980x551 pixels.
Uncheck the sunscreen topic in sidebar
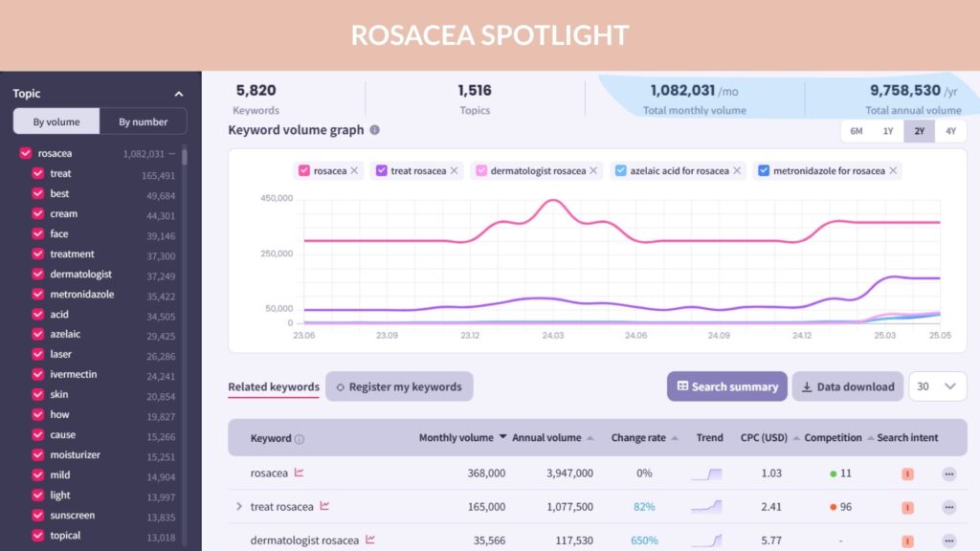click(38, 515)
